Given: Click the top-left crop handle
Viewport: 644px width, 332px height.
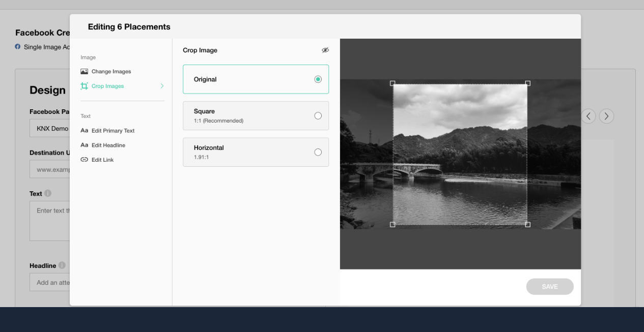Looking at the screenshot, I should click(393, 83).
